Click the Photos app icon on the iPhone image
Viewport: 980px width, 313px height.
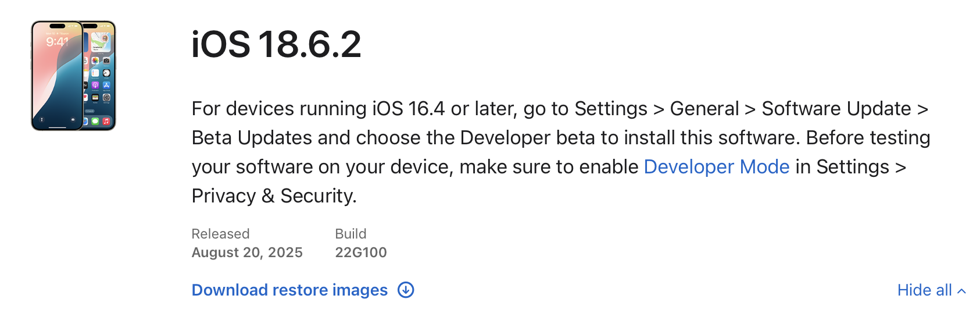point(95,61)
